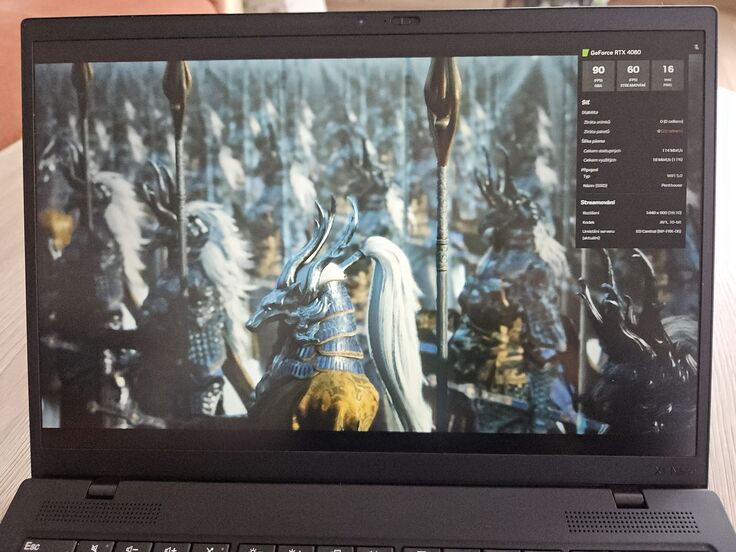Click the Wi-Fi connection type value

(675, 176)
